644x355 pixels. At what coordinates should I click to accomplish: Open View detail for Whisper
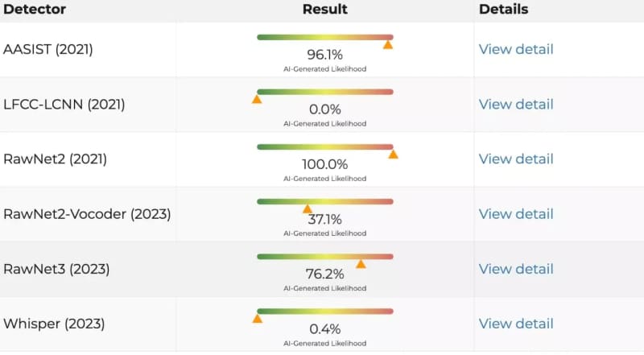(x=516, y=324)
